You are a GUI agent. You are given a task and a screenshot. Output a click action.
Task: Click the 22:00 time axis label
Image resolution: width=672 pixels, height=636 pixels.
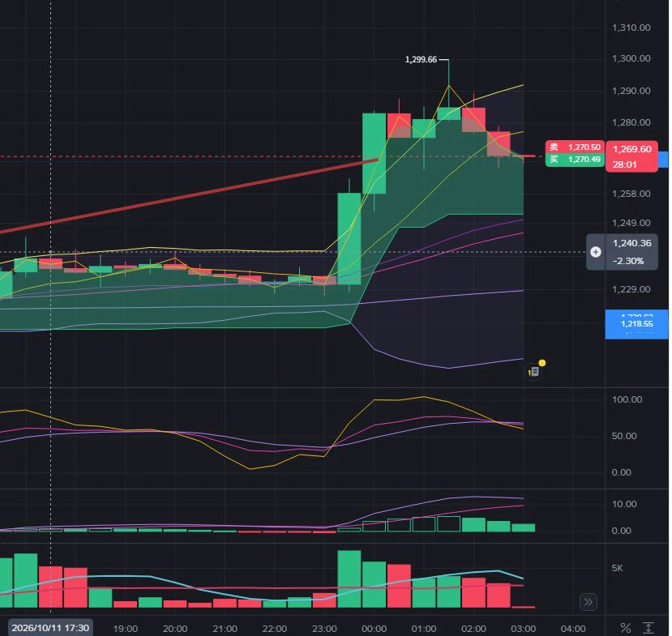pyautogui.click(x=274, y=629)
